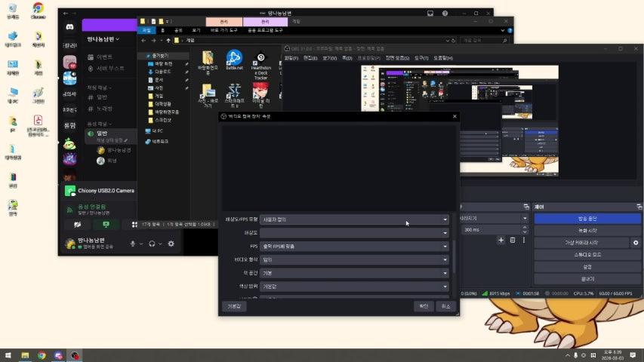Open Discord activities grid icon
This screenshot has height=362, width=644.
134,225
